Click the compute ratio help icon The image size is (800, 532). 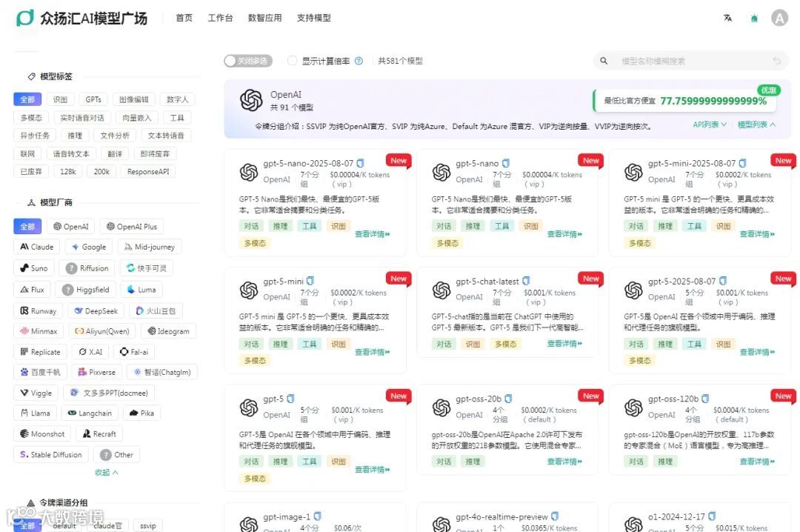pos(359,61)
